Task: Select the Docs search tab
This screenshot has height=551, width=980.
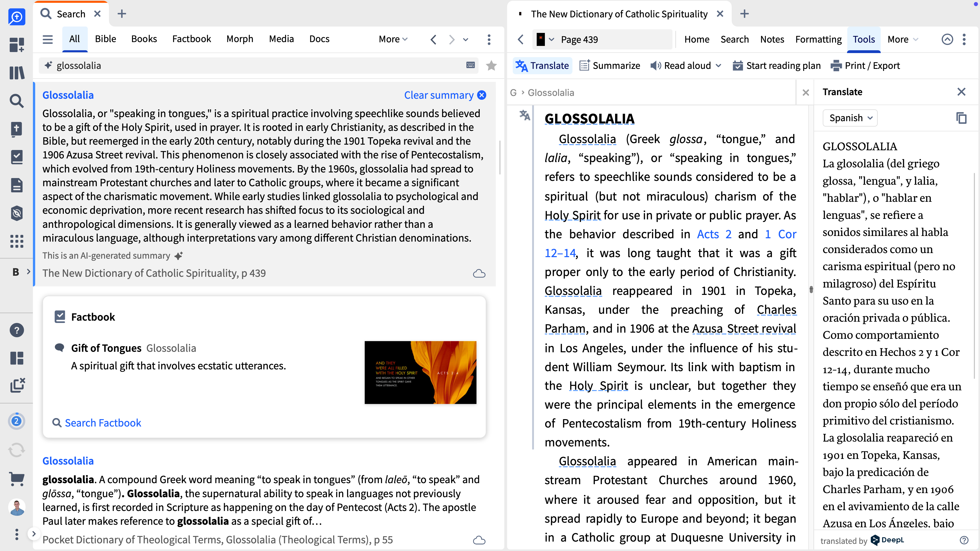Action: click(x=319, y=39)
